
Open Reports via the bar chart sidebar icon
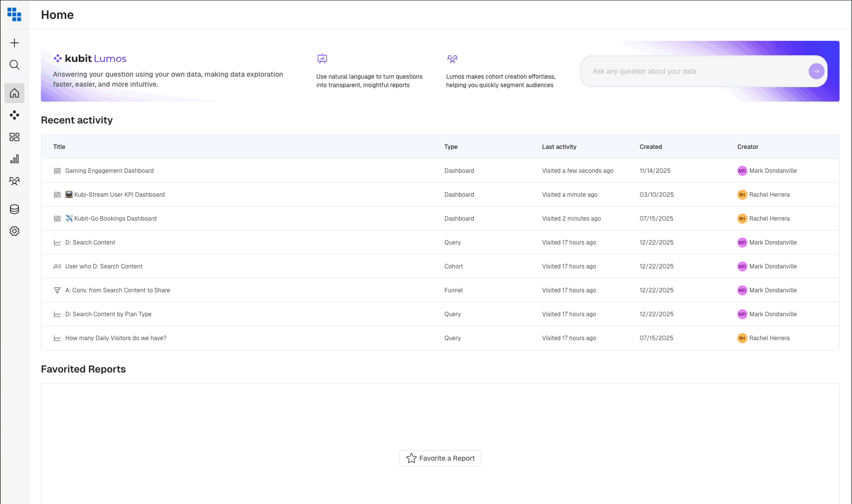tap(14, 159)
